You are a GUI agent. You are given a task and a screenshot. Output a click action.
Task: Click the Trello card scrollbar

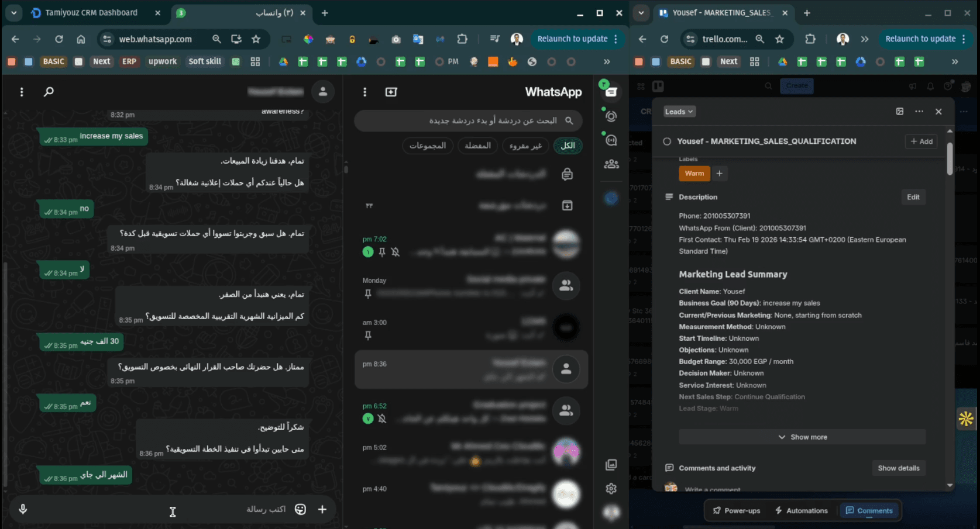950,158
